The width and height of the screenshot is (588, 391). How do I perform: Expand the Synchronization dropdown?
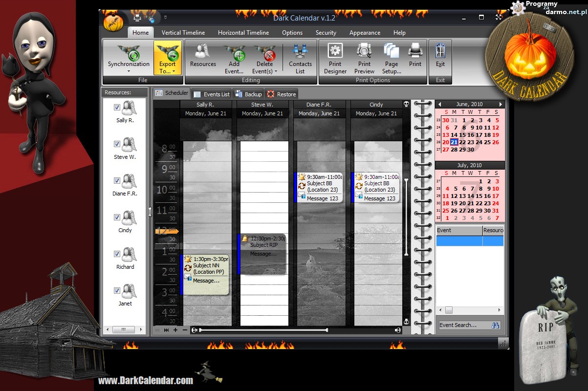(x=129, y=71)
